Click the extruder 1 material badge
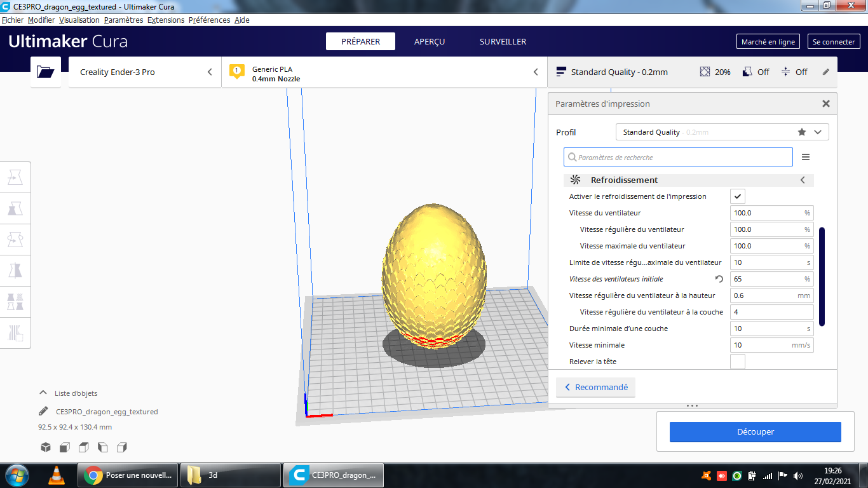The height and width of the screenshot is (488, 868). point(236,71)
